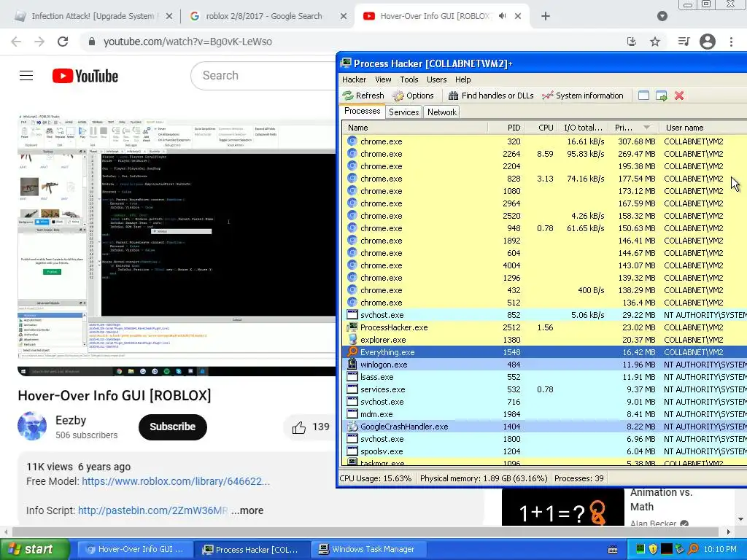The height and width of the screenshot is (560, 747).
Task: Click the Eezby channel name
Action: (x=71, y=420)
